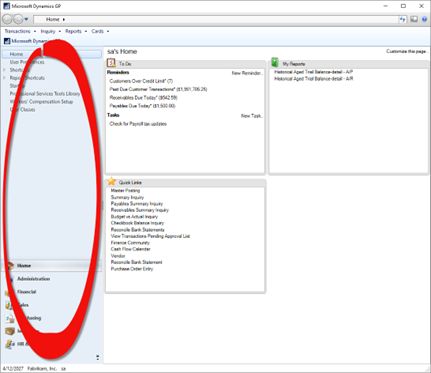Image resolution: width=431 pixels, height=373 pixels.
Task: Open Finance Community quick link
Action: (x=130, y=243)
